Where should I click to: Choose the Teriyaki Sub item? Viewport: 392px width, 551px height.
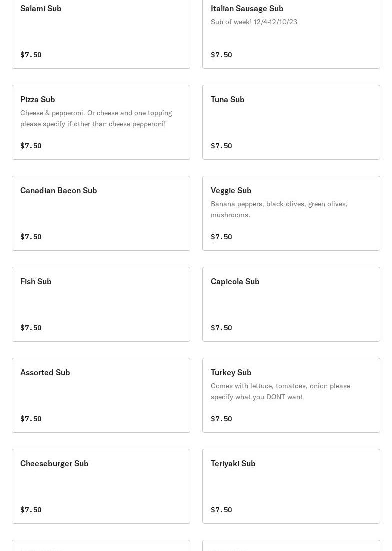pyautogui.click(x=291, y=486)
